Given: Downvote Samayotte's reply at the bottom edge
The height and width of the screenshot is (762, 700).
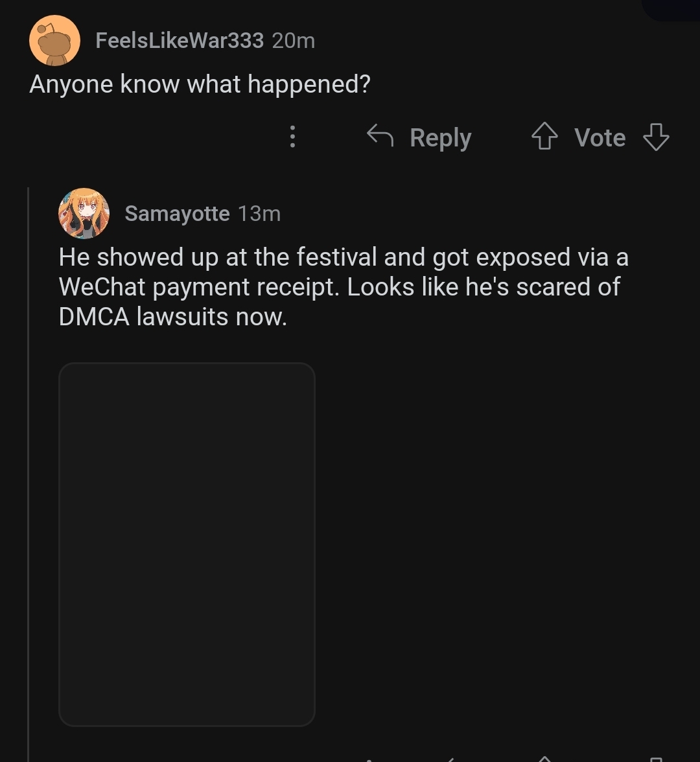Looking at the screenshot, I should [x=655, y=759].
